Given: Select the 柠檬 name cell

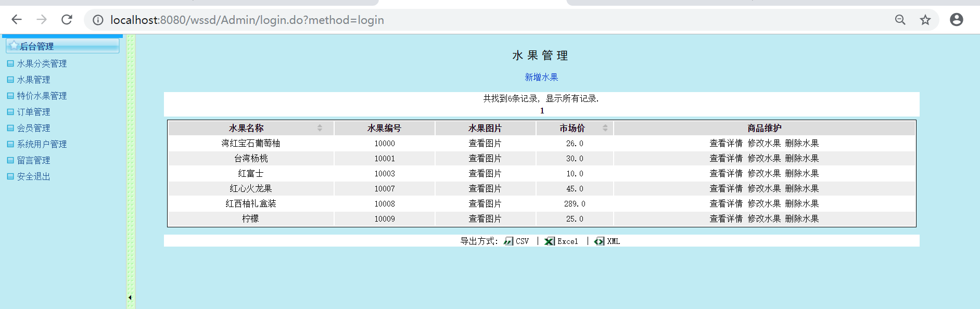Looking at the screenshot, I should click(251, 218).
